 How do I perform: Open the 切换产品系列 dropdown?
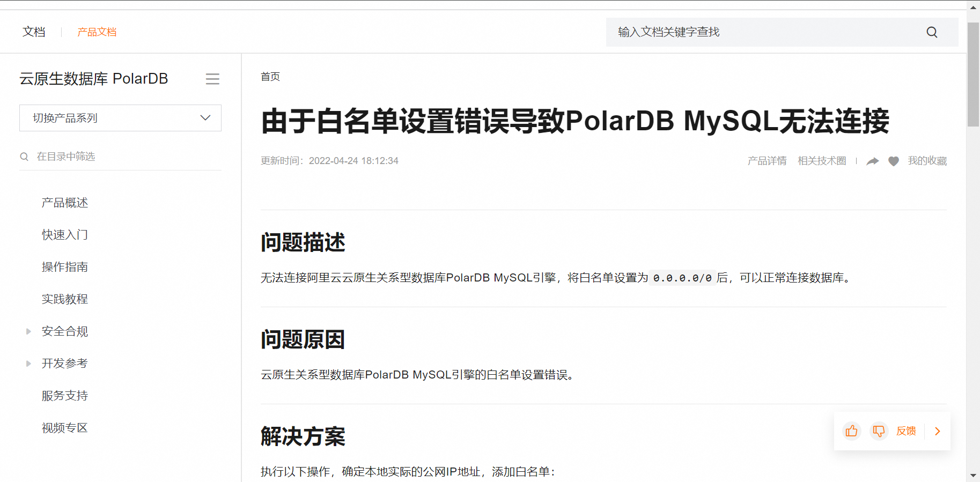pos(120,118)
